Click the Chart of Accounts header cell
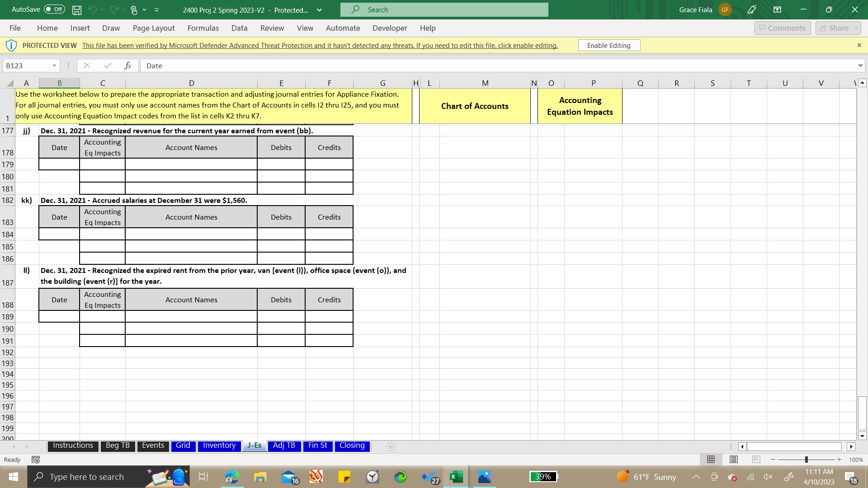This screenshot has width=868, height=488. [x=475, y=106]
